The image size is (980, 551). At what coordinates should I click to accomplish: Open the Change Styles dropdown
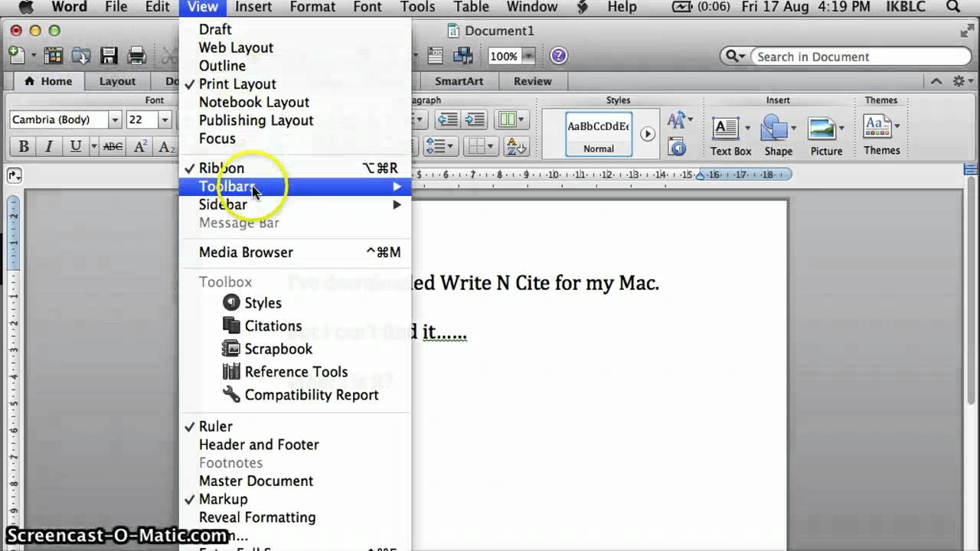679,119
